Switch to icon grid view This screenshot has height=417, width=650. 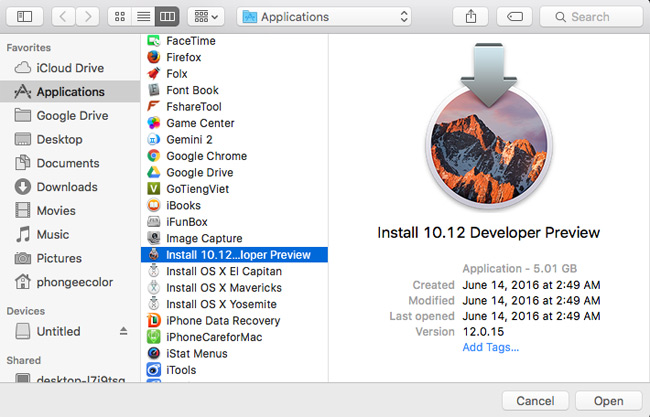(x=120, y=17)
